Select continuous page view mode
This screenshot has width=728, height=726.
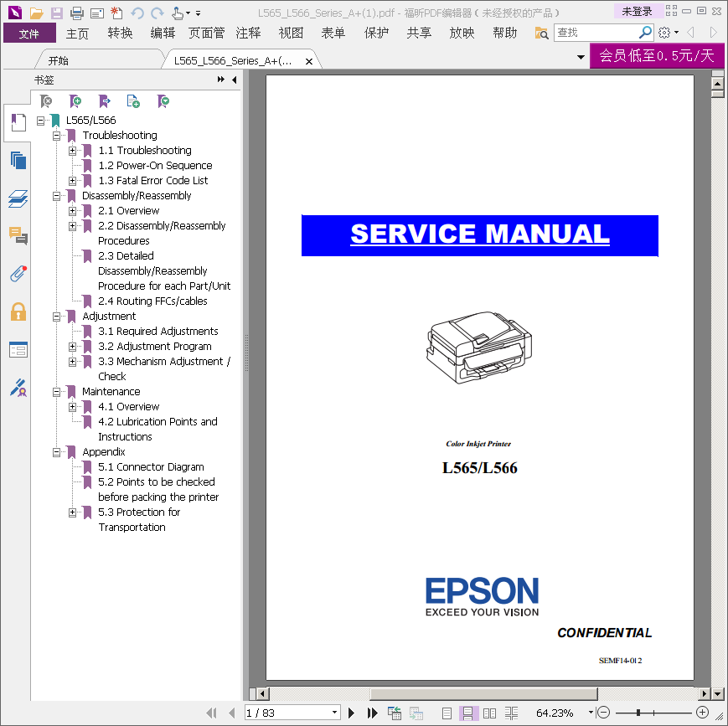[468, 713]
